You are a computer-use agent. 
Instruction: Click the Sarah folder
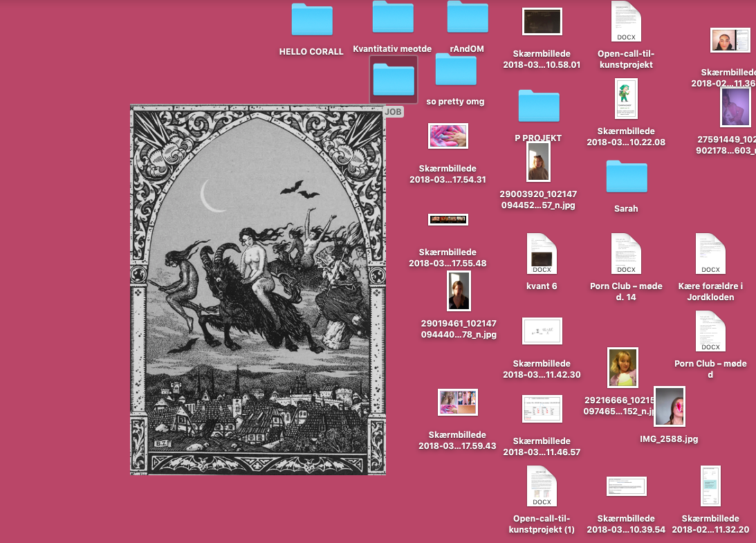coord(626,177)
